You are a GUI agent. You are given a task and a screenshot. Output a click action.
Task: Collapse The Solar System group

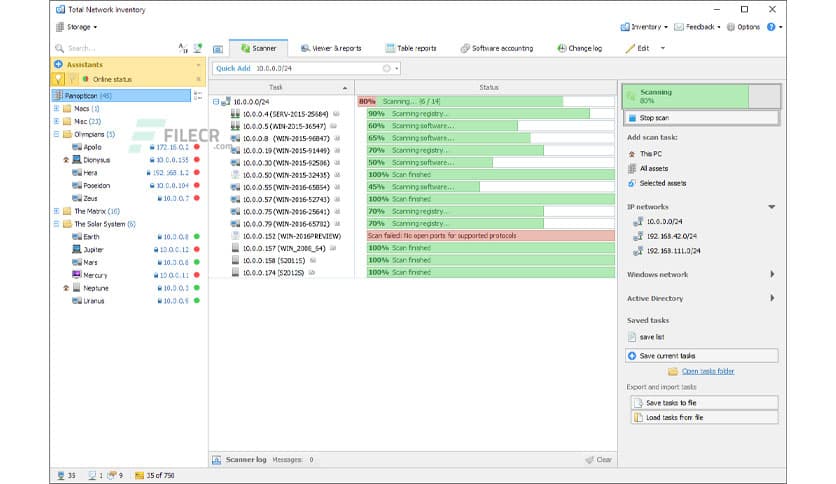coord(57,224)
